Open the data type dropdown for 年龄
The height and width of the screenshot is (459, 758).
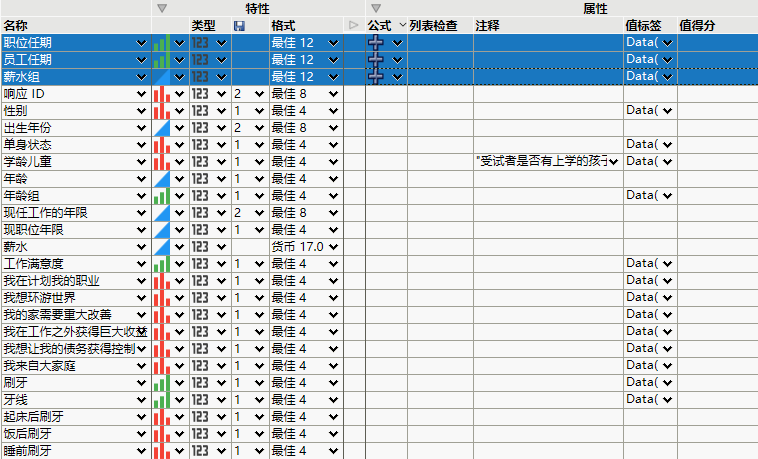221,179
